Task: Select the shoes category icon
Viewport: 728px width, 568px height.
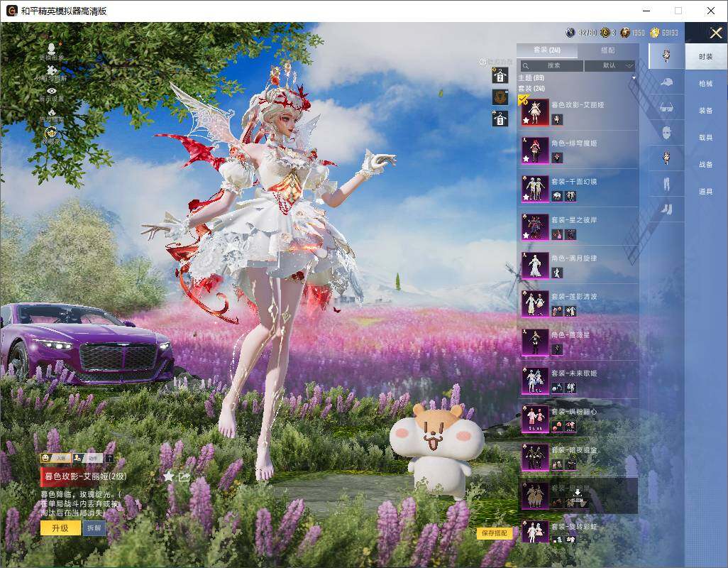Action: (666, 209)
